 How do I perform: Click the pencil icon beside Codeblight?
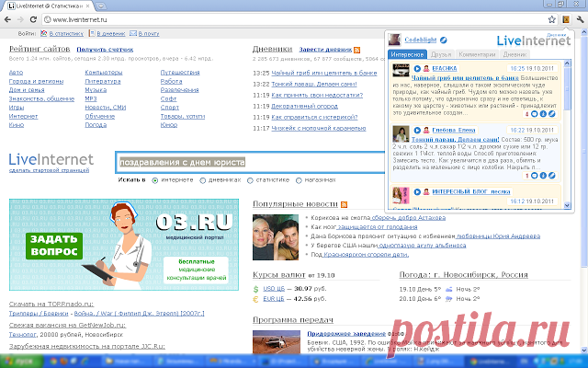[x=443, y=40]
